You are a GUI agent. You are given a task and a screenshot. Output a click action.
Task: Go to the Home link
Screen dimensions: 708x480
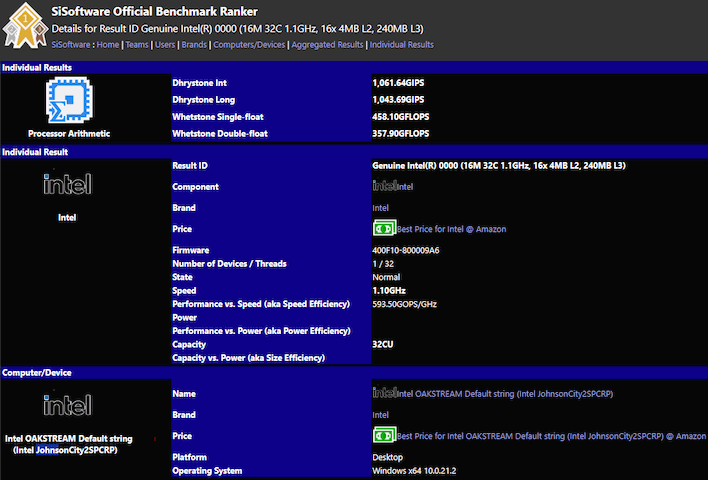pos(108,45)
